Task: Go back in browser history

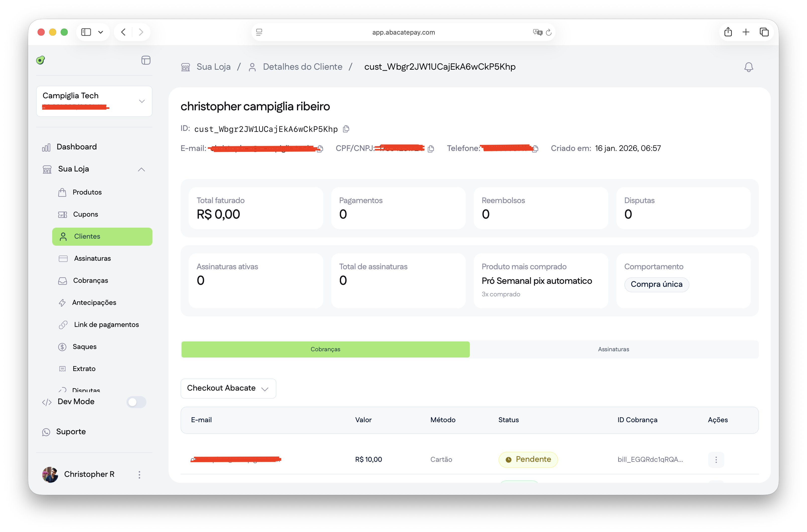Action: (x=124, y=32)
